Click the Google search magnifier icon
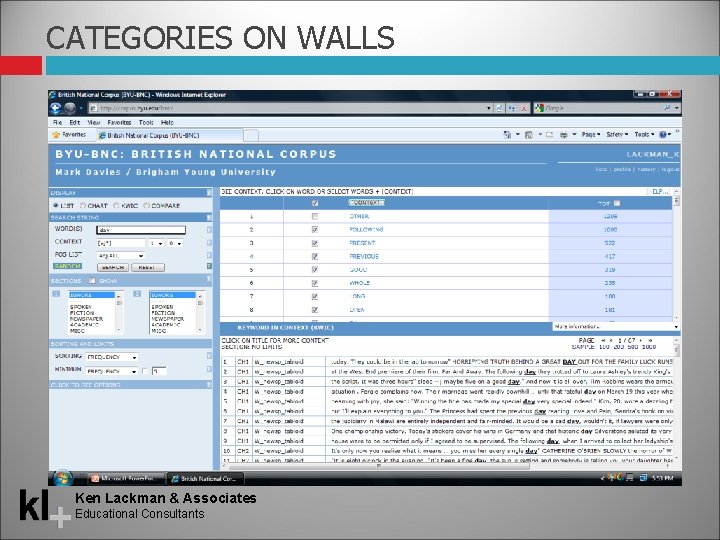The width and height of the screenshot is (720, 540). (667, 108)
